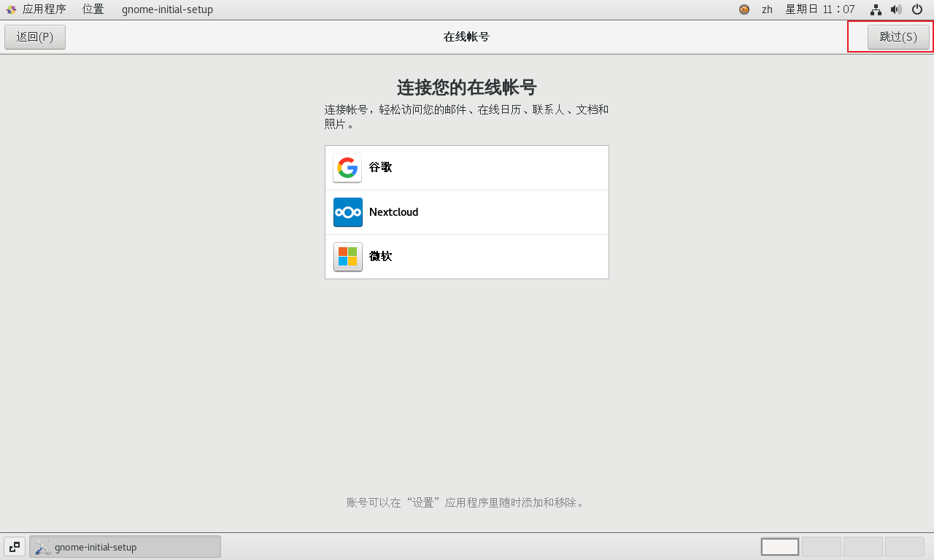This screenshot has height=560, width=934.
Task: Click the footer note about 设置 application
Action: (x=466, y=502)
